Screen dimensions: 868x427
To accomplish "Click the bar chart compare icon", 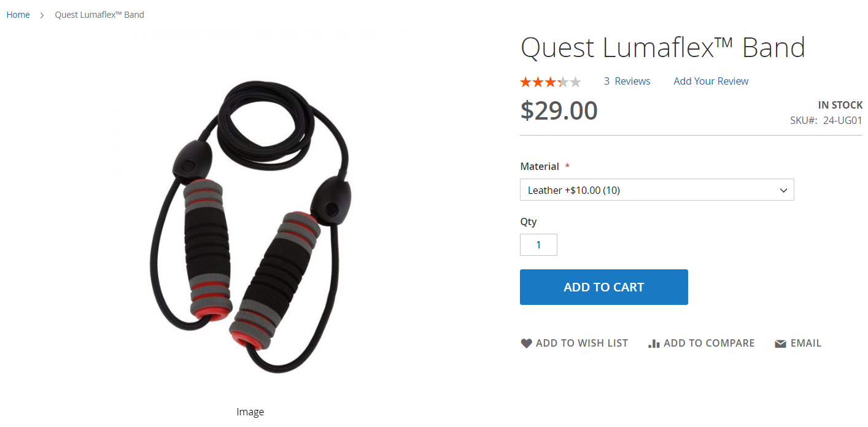I will (654, 344).
